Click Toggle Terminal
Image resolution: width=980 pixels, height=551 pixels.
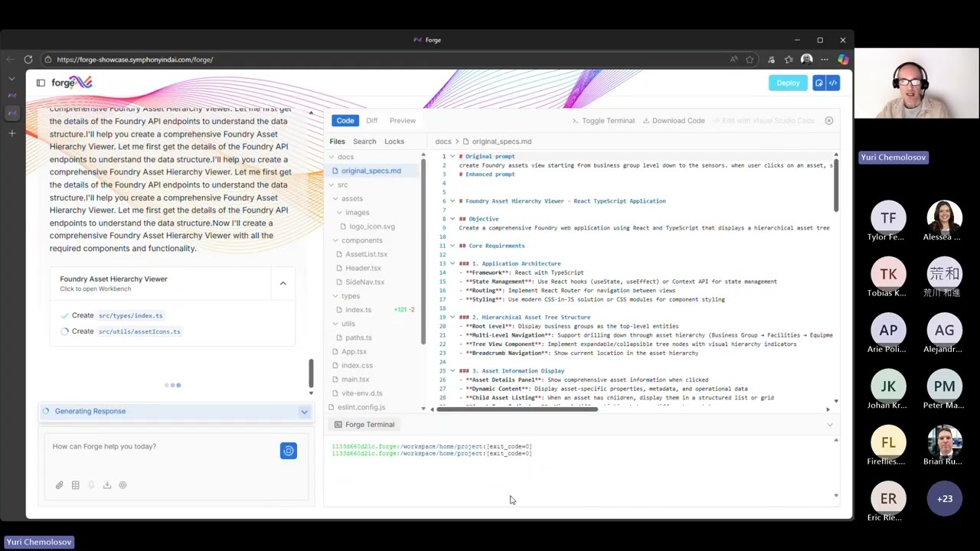click(604, 120)
